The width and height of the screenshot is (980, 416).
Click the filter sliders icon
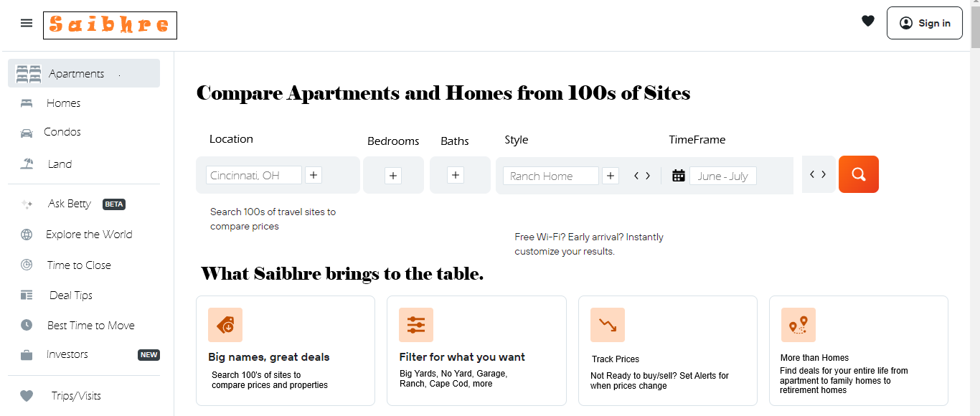click(x=416, y=325)
